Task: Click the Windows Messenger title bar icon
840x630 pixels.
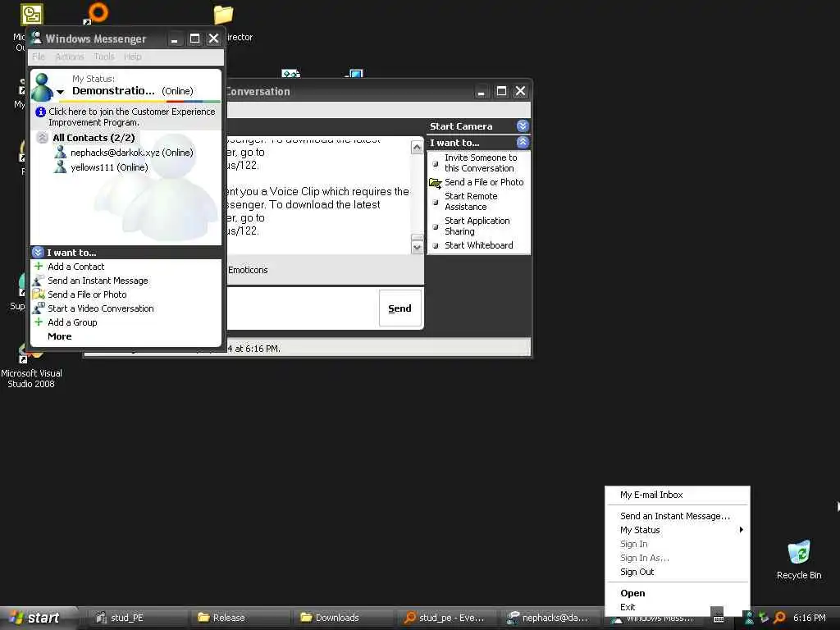Action: click(x=36, y=38)
